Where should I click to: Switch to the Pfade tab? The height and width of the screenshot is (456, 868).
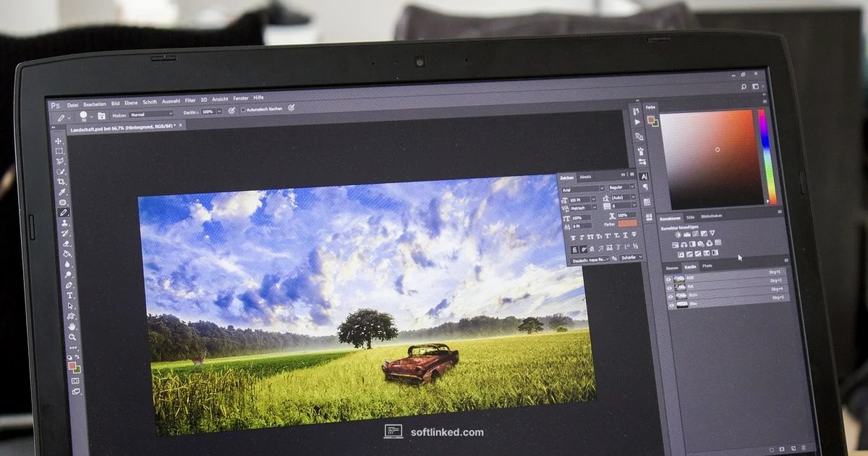(x=707, y=266)
